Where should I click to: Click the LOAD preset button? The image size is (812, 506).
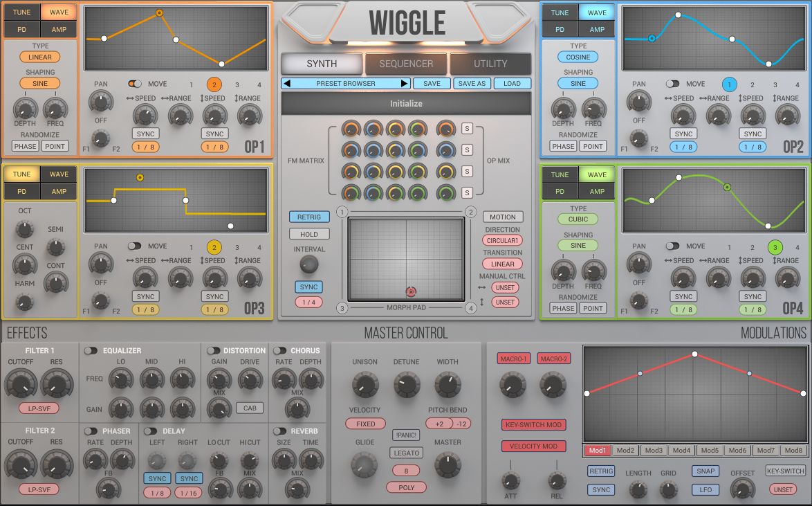point(512,84)
